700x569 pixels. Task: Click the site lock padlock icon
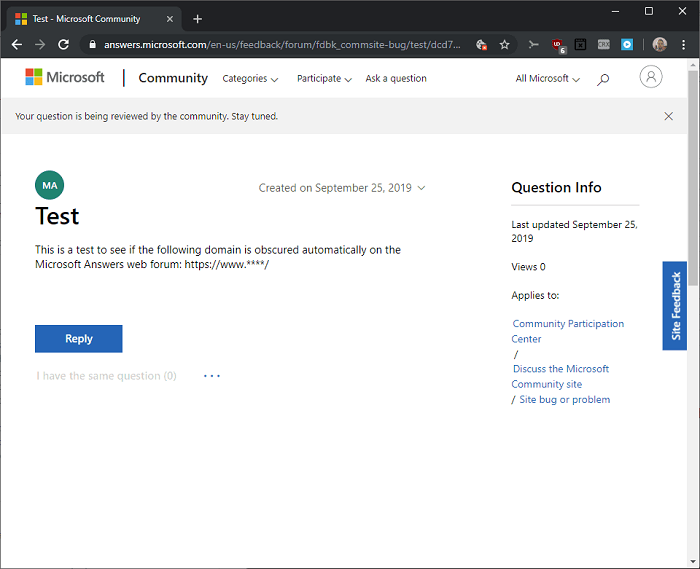click(92, 45)
